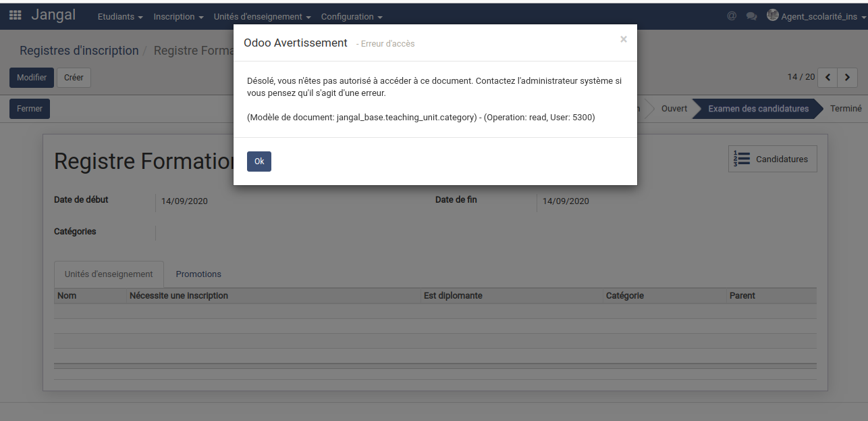Open Candidatures list stat button
Image resolution: width=868 pixels, height=421 pixels.
772,159
